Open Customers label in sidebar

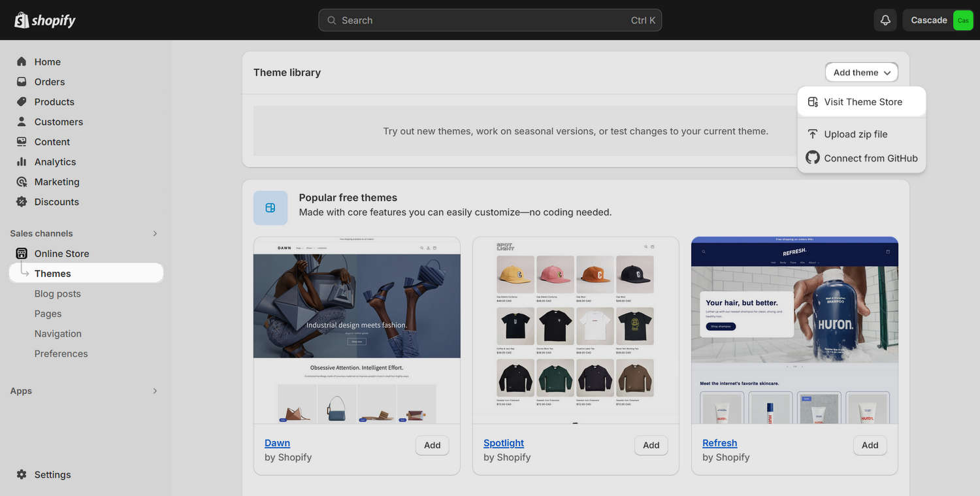click(59, 122)
